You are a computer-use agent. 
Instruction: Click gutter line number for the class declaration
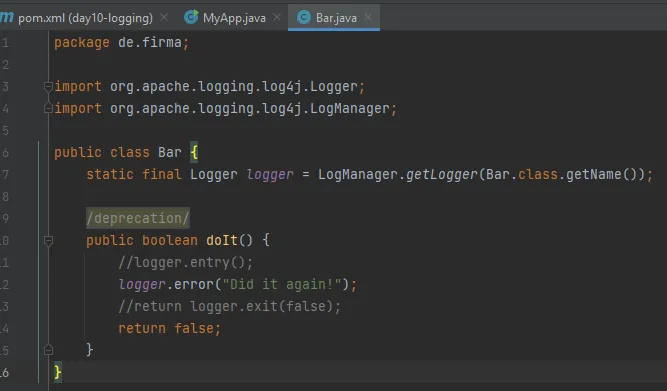click(5, 152)
